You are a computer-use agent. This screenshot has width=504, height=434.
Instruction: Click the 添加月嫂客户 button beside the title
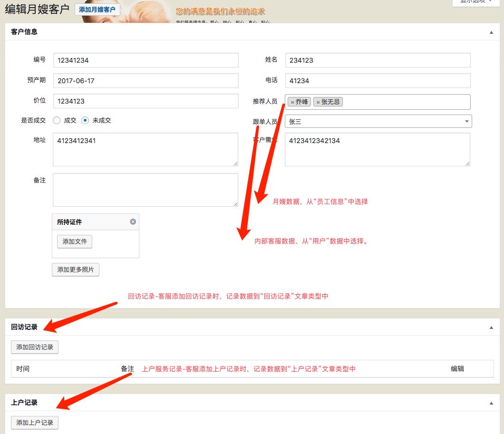tap(97, 9)
